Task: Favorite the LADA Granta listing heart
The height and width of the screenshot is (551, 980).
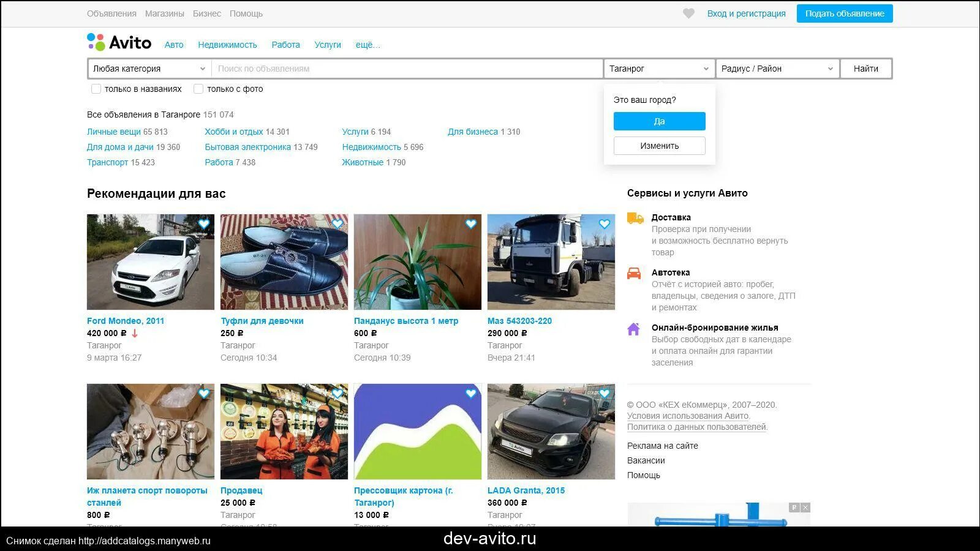Action: click(605, 394)
